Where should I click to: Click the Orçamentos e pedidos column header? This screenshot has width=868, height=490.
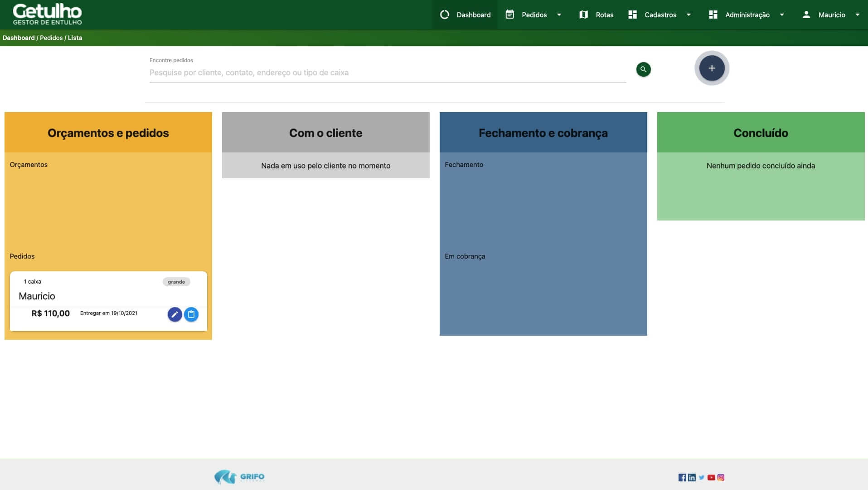[108, 132]
